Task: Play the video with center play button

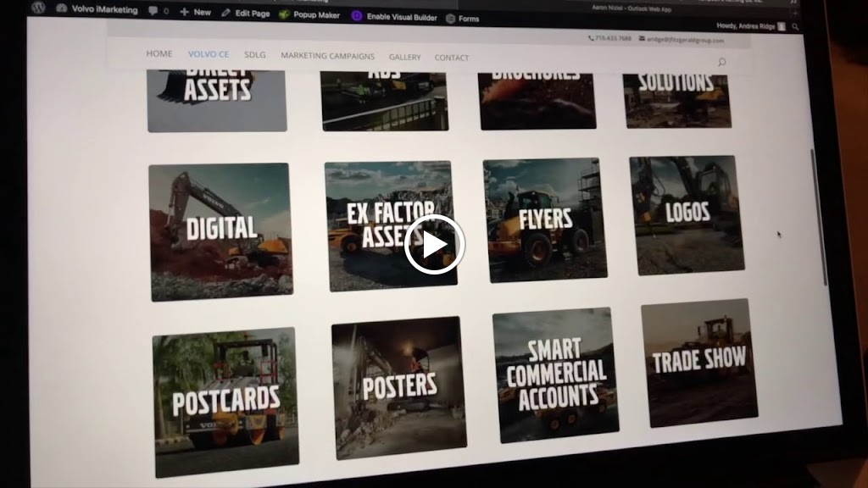Action: click(x=434, y=244)
